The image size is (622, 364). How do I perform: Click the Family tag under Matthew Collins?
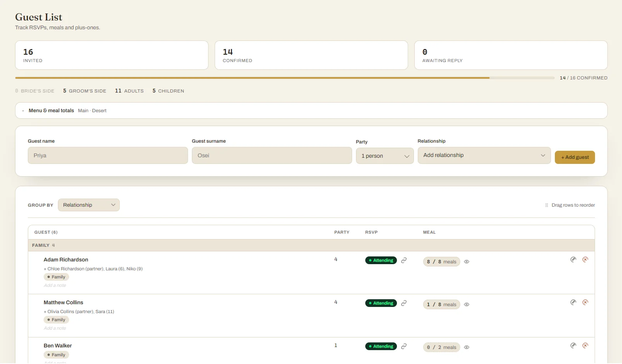(x=56, y=320)
